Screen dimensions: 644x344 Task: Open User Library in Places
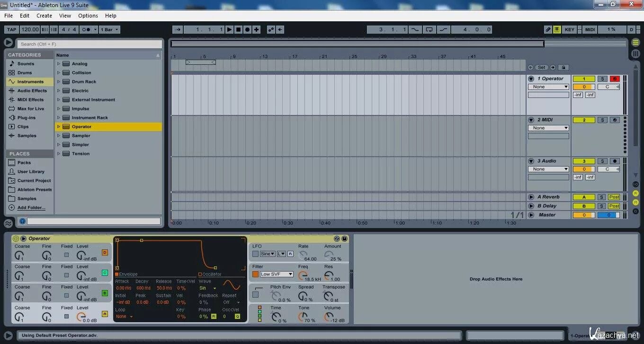[x=31, y=171]
